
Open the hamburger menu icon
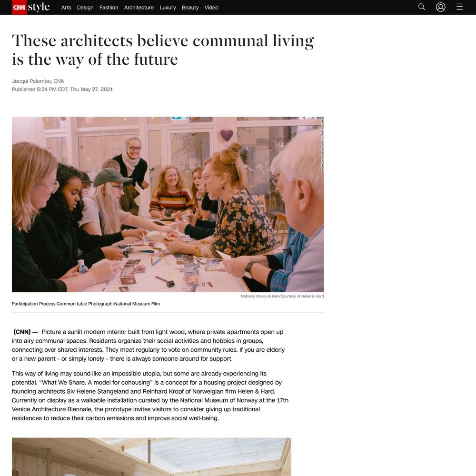tap(459, 7)
